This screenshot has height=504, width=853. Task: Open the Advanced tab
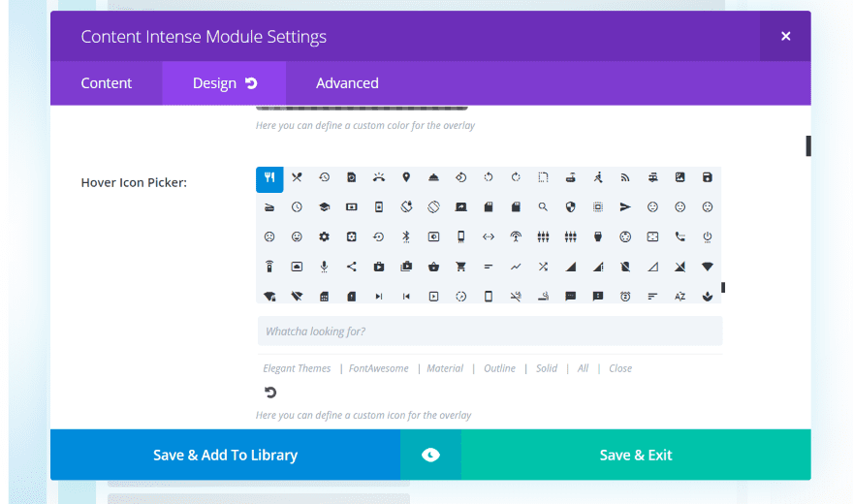point(347,83)
